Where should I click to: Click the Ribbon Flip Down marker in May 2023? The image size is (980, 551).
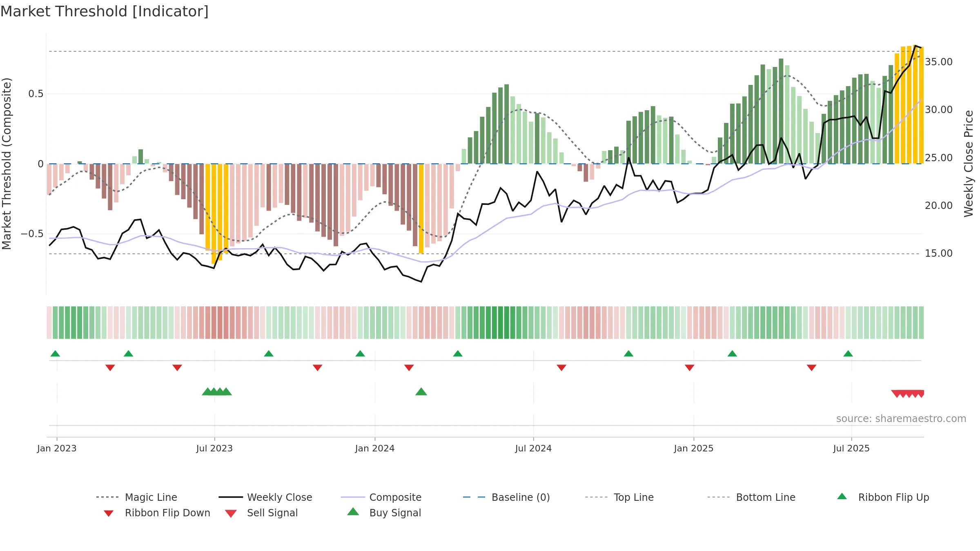[177, 368]
